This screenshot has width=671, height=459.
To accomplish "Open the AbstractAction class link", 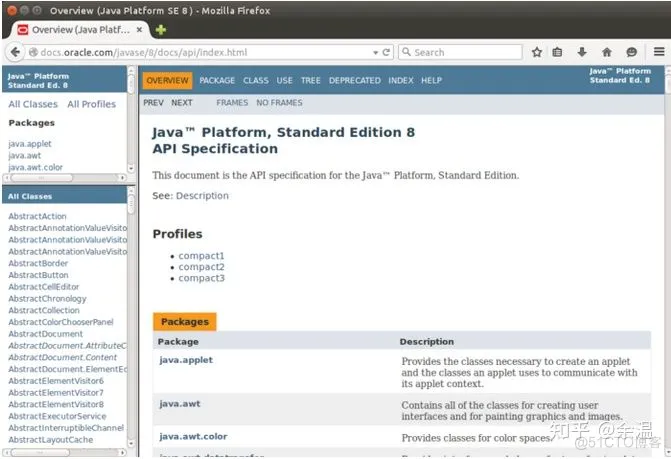I will click(37, 216).
